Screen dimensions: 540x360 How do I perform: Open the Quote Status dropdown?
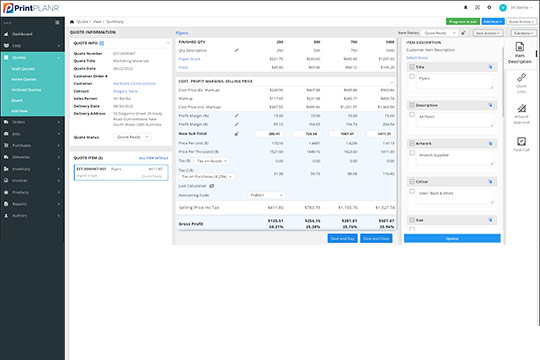click(x=132, y=137)
